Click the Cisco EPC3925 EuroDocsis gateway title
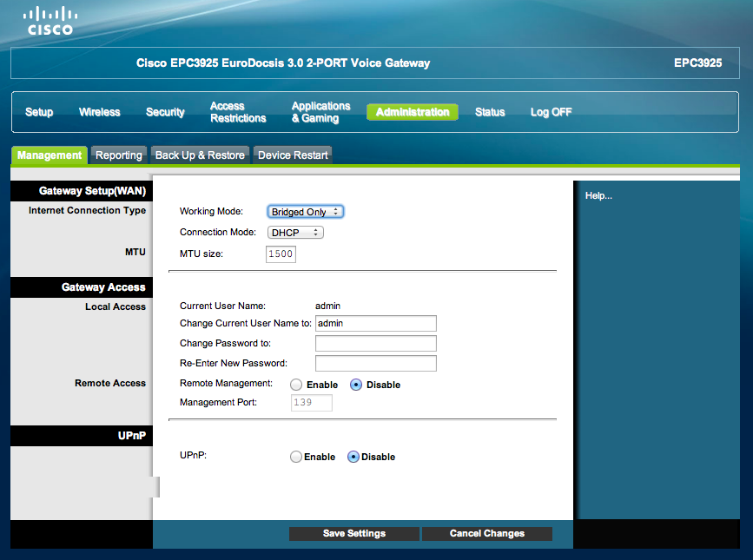 283,63
